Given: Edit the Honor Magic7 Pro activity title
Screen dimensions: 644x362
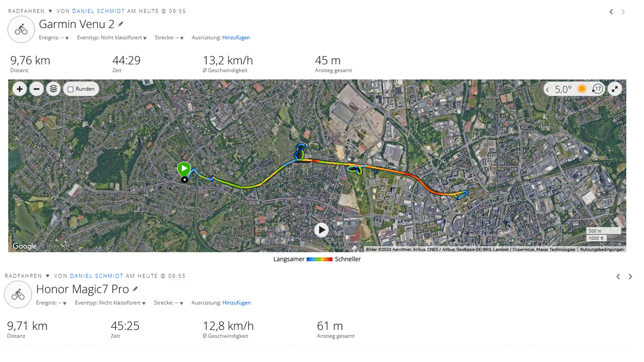Looking at the screenshot, I should click(x=135, y=289).
